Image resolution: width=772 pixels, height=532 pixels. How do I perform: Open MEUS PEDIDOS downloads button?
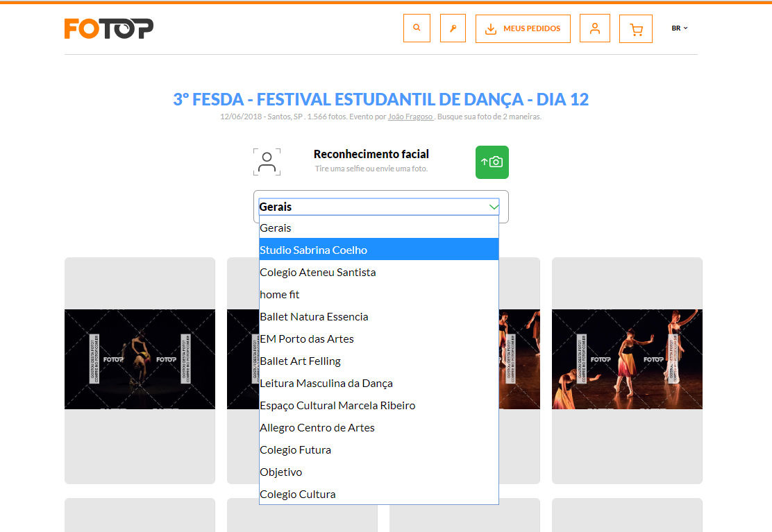click(x=523, y=28)
